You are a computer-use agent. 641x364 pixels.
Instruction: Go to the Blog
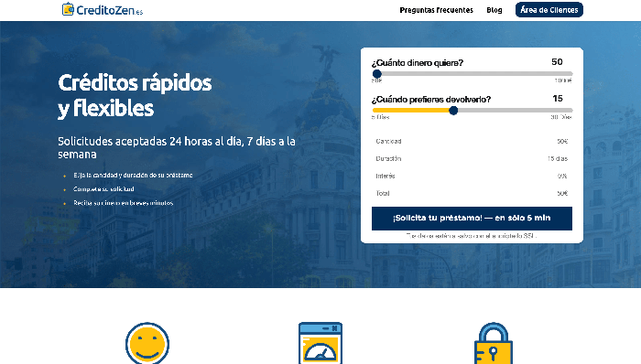(494, 10)
